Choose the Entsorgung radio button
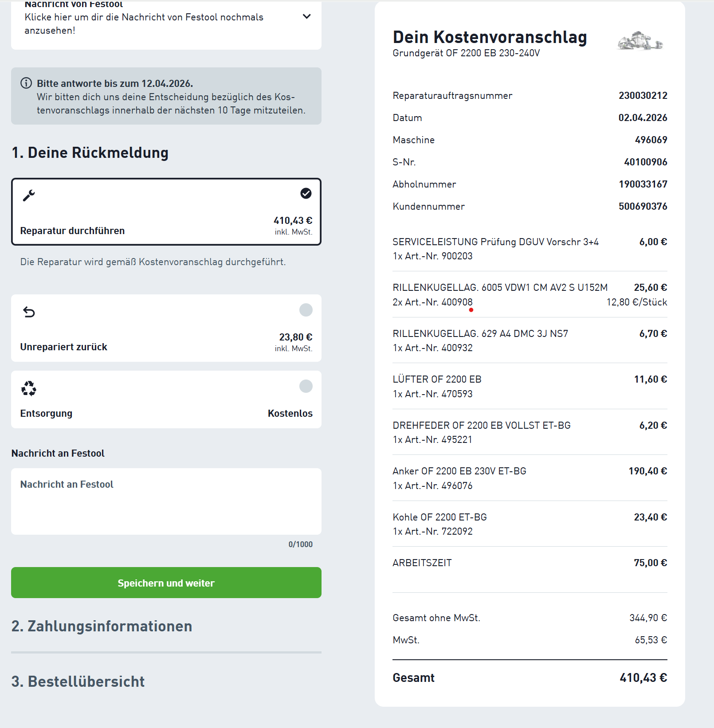The image size is (714, 728). pos(306,386)
